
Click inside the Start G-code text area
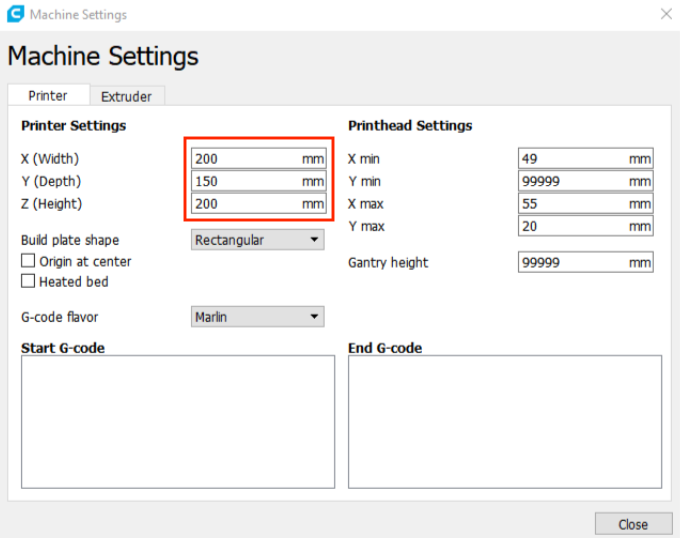pyautogui.click(x=178, y=422)
